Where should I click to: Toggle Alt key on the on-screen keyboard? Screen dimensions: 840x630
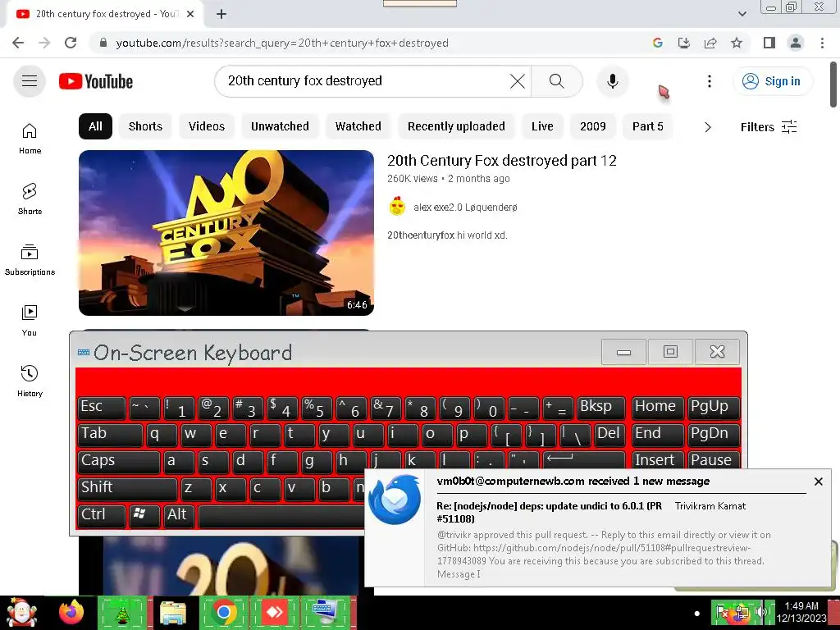click(x=179, y=515)
